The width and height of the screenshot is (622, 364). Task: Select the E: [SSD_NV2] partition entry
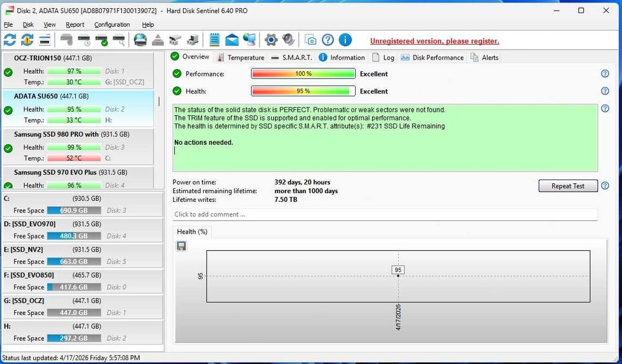83,255
